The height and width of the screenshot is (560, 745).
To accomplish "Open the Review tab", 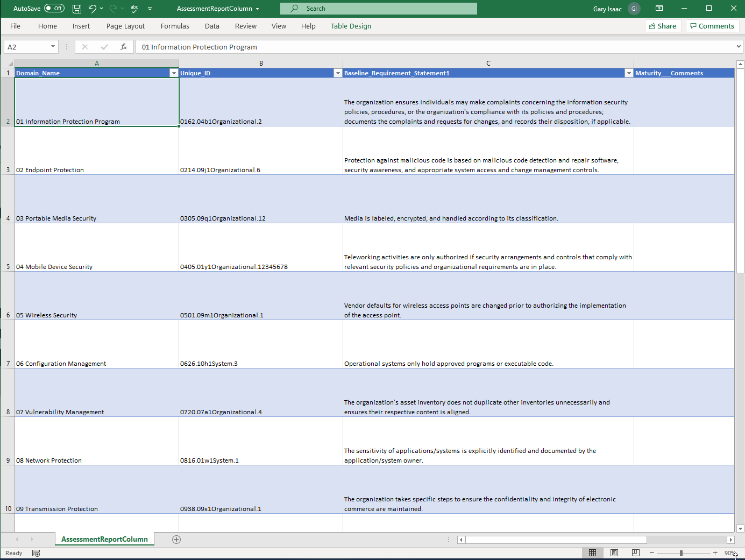I will click(245, 26).
